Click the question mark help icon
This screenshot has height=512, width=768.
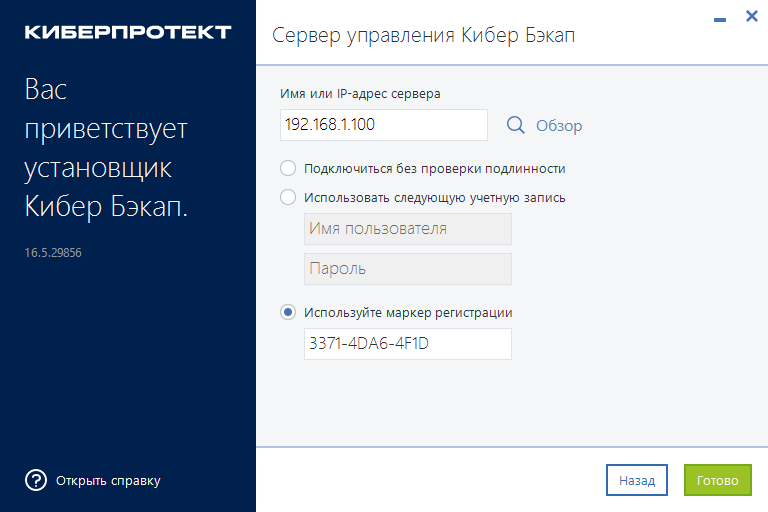pyautogui.click(x=36, y=480)
